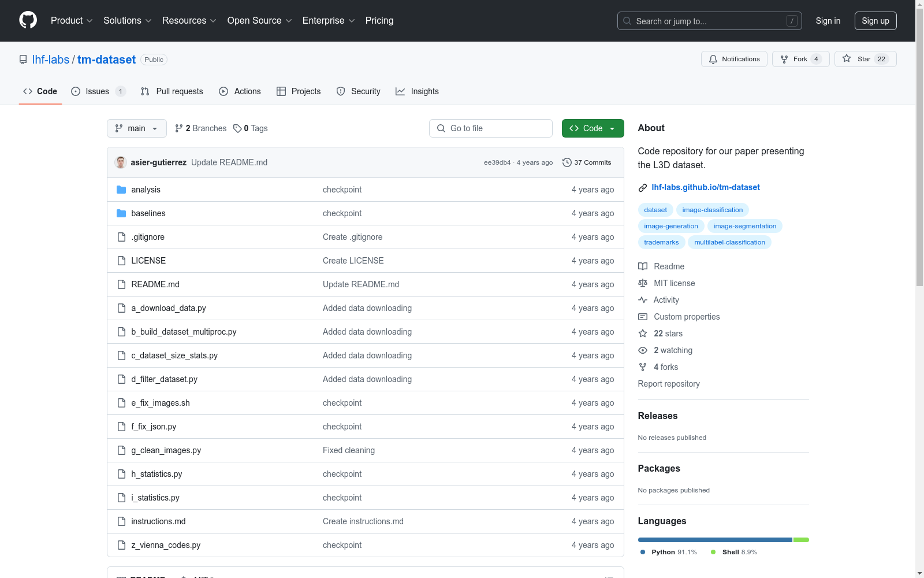
Task: Open lhf-labs.github.io/tm-dataset website link
Action: 706,187
